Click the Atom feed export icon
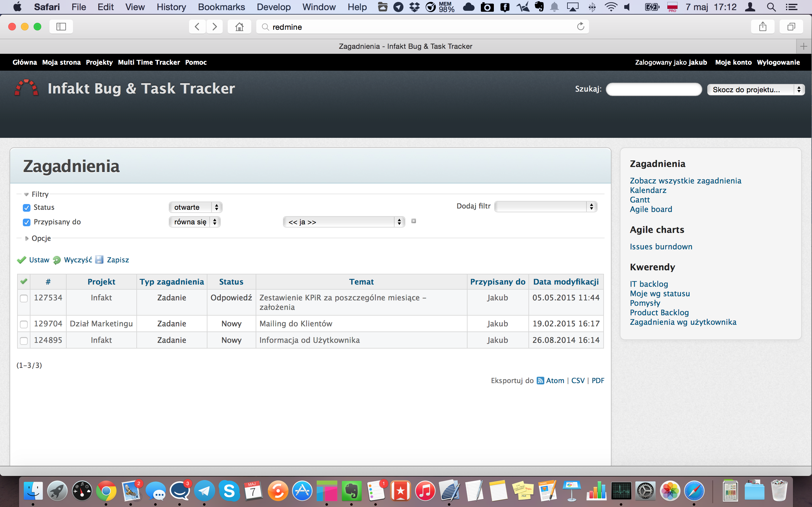 (x=540, y=381)
